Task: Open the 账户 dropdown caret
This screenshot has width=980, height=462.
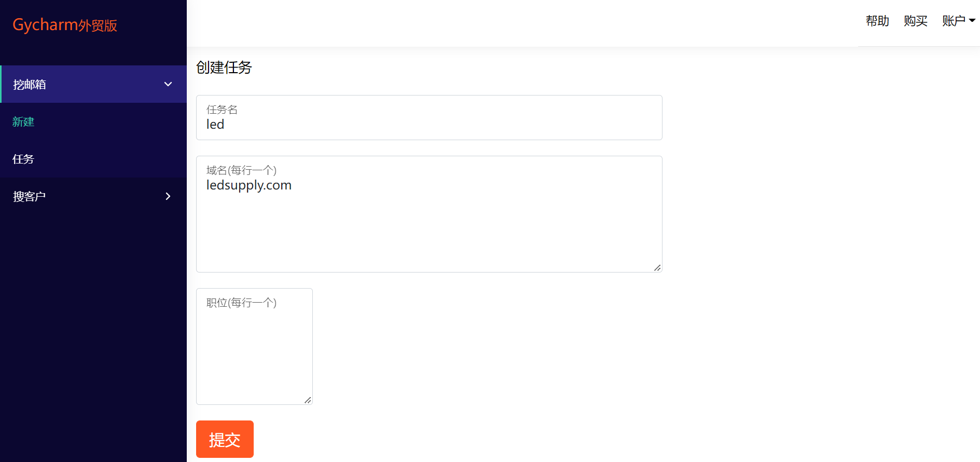Action: pos(972,21)
